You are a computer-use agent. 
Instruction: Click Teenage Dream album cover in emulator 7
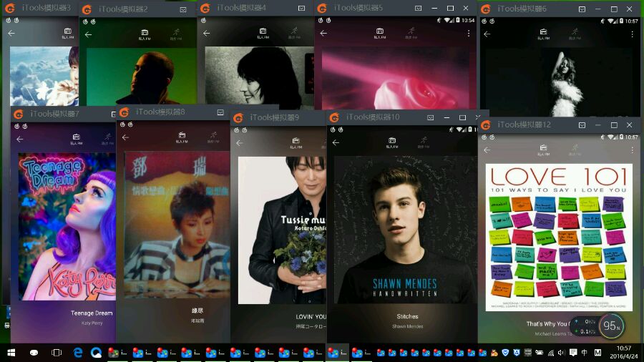pyautogui.click(x=67, y=227)
